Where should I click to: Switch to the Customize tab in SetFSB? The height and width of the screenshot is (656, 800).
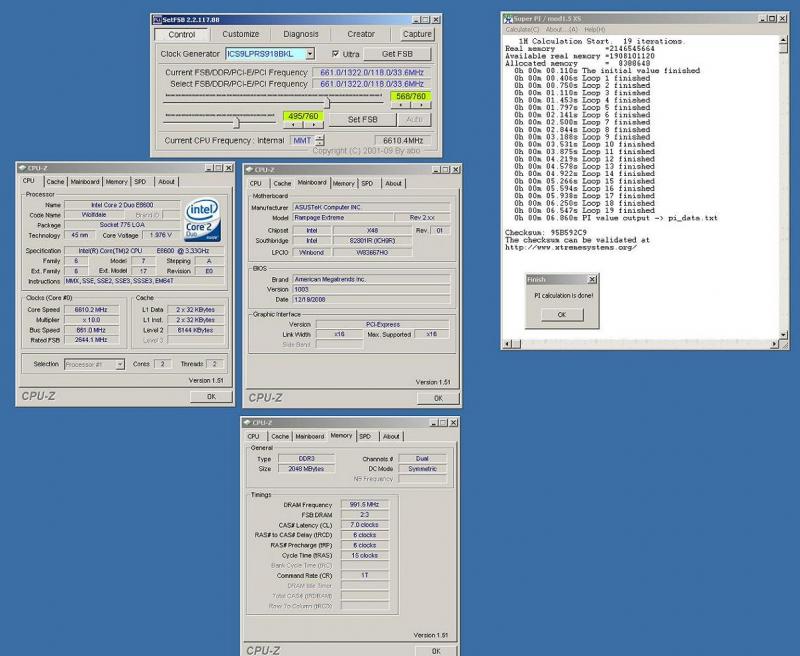pos(240,34)
